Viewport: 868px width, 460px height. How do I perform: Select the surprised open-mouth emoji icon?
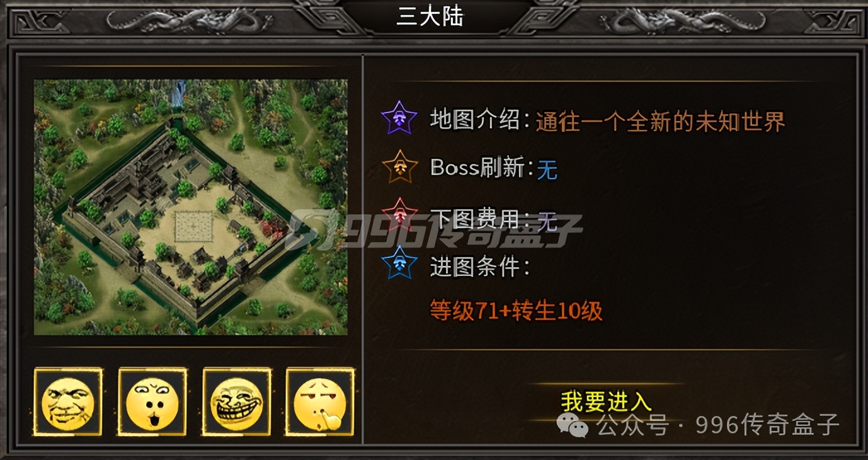point(152,402)
